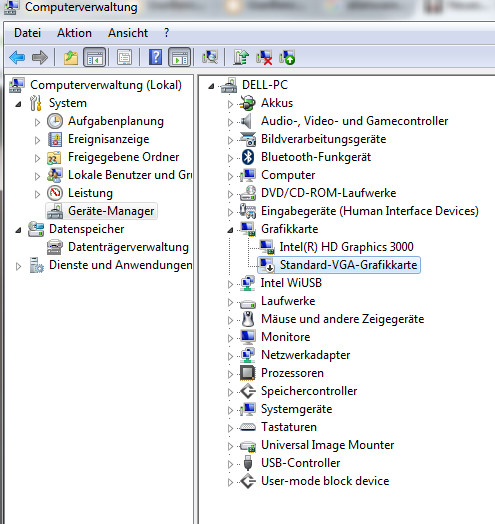Click the Prozessoren chip icon
The image size is (495, 524).
(248, 373)
